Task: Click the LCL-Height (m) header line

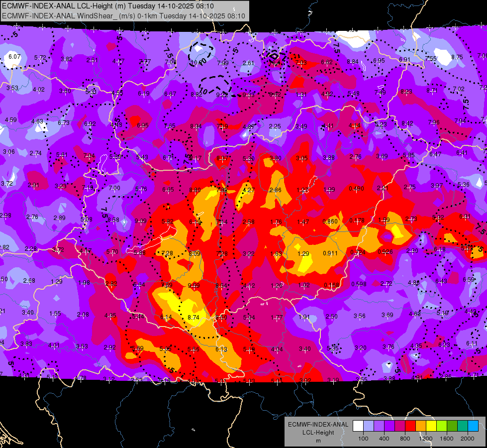Action: [108, 6]
